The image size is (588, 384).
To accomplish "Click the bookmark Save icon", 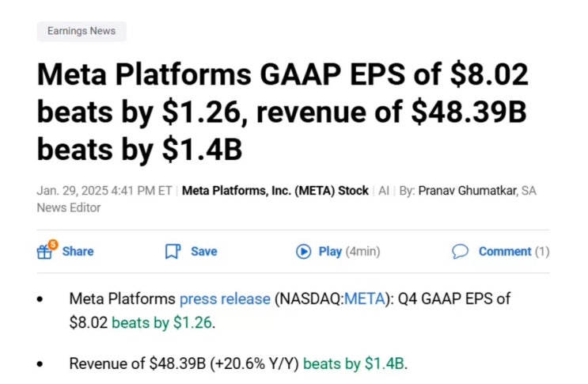I will [x=173, y=252].
